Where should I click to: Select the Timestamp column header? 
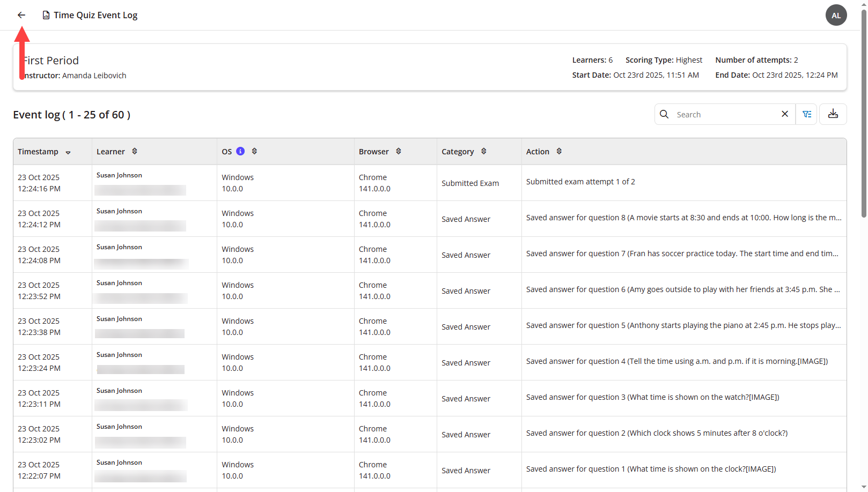(x=38, y=151)
